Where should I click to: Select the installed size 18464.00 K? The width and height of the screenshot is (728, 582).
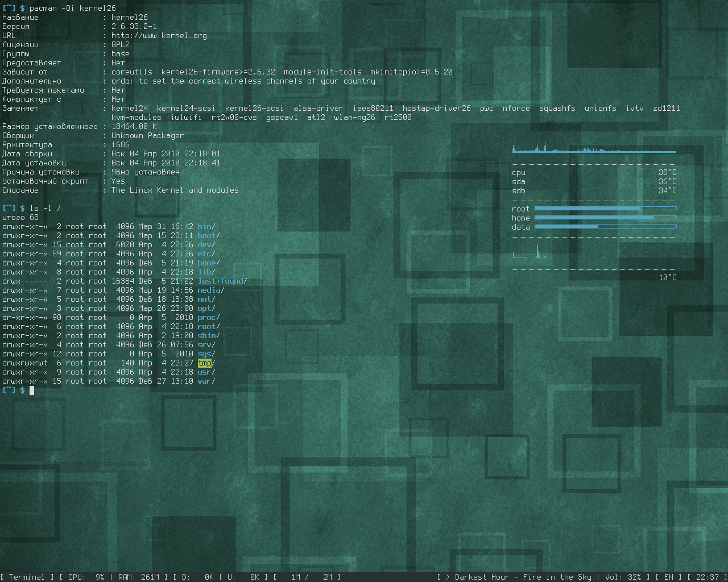134,126
